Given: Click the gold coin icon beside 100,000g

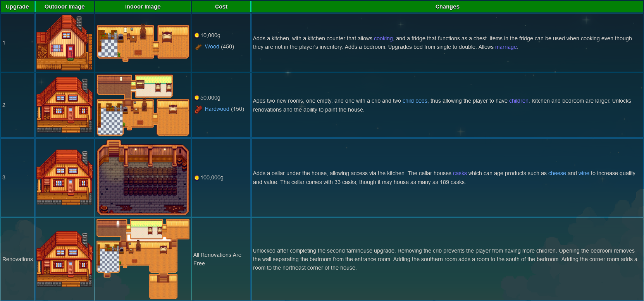Looking at the screenshot, I should coord(197,177).
